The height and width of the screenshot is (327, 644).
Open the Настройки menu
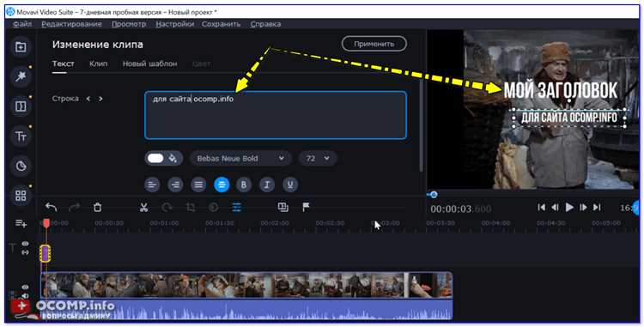tap(175, 24)
